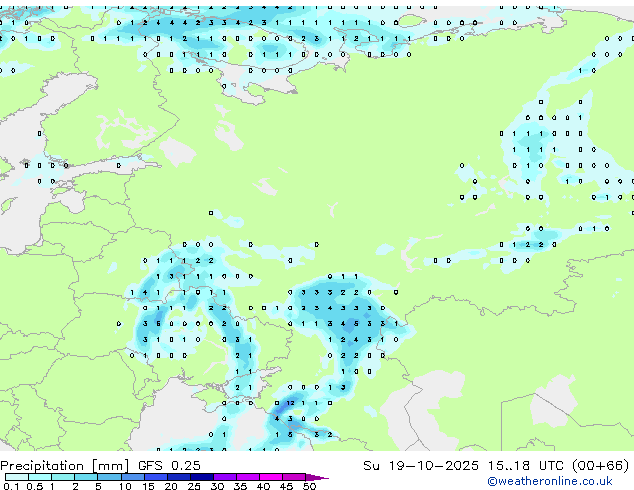Screen dimensions: 634x490
Task: Click the '10' legend scale label
Action: (x=125, y=486)
